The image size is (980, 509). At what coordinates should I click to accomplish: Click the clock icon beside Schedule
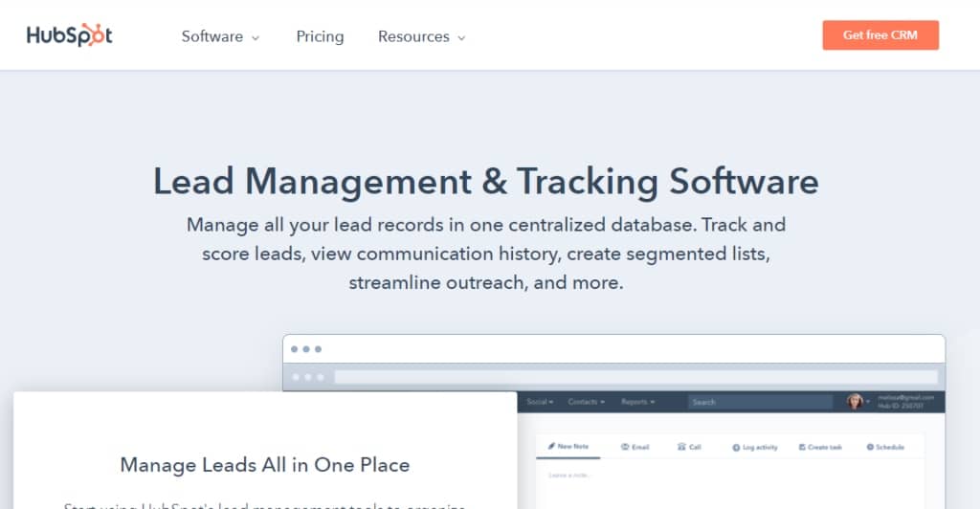click(869, 447)
